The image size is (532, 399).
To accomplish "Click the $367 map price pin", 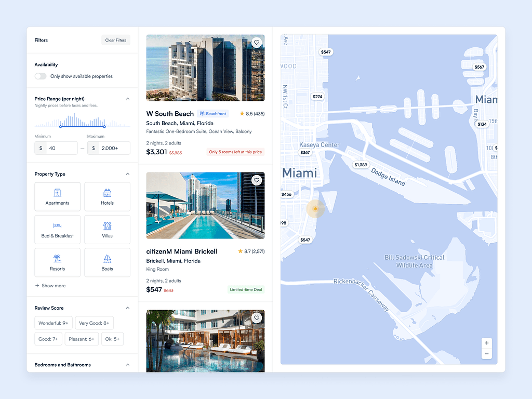I will click(x=305, y=152).
